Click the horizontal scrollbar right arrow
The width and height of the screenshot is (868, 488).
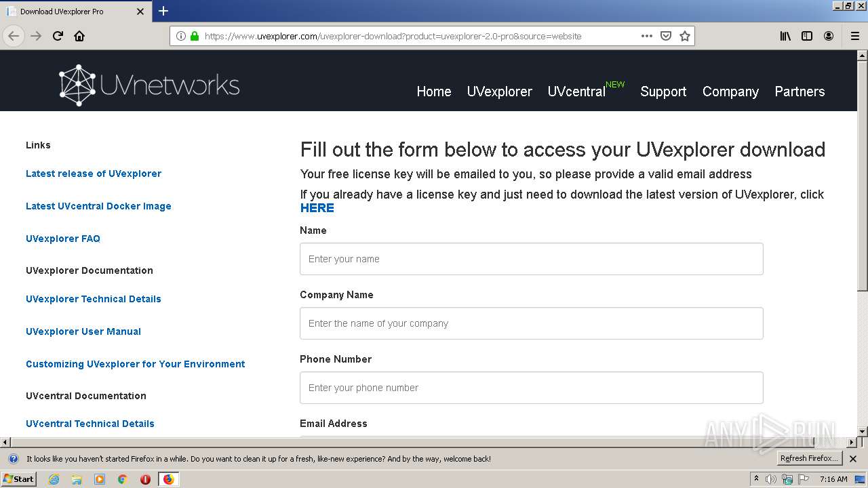[851, 443]
